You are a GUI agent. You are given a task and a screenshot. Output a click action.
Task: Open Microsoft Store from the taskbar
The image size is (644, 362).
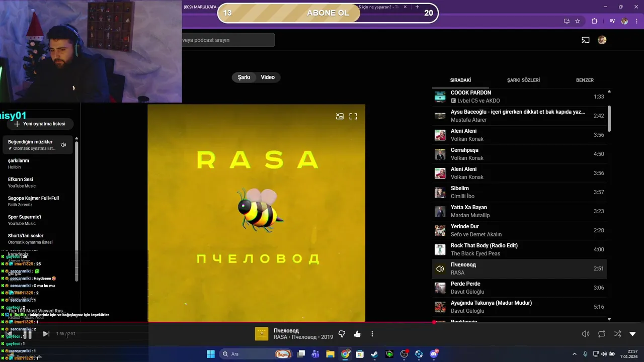[x=360, y=354]
